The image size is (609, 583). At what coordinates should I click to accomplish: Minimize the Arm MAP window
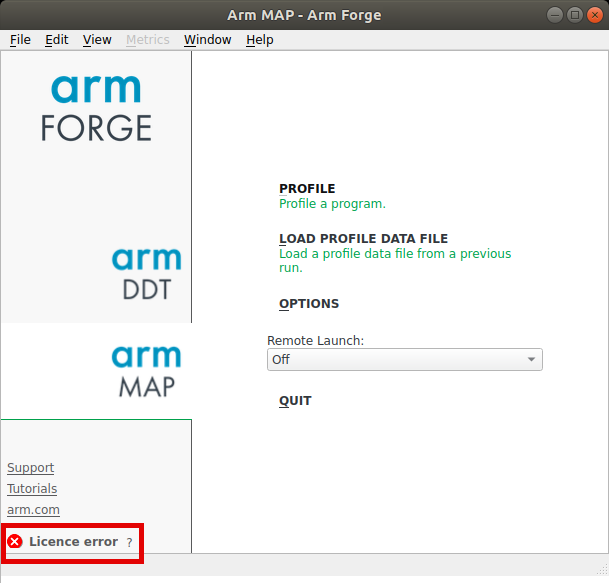tap(555, 15)
